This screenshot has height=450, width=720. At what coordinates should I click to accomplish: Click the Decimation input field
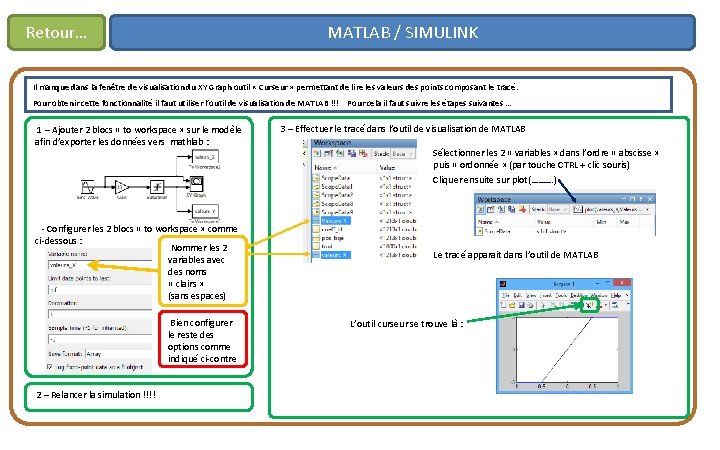coord(100,314)
